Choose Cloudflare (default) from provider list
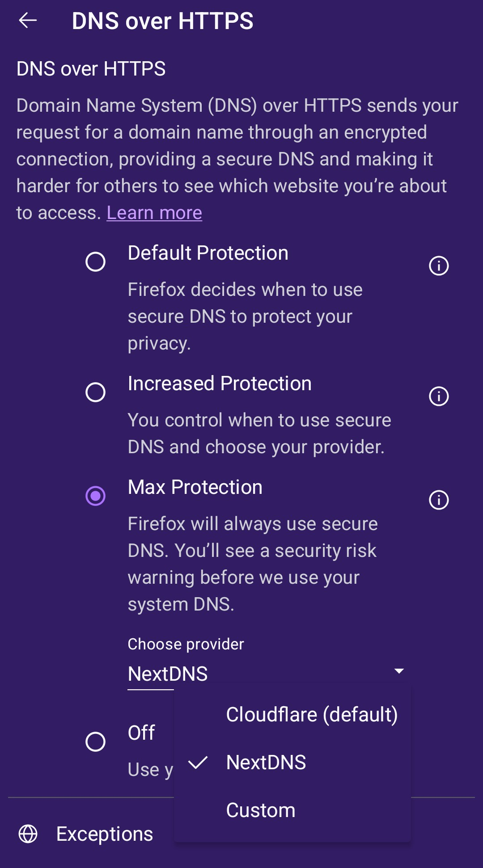The image size is (483, 868). coord(312,715)
